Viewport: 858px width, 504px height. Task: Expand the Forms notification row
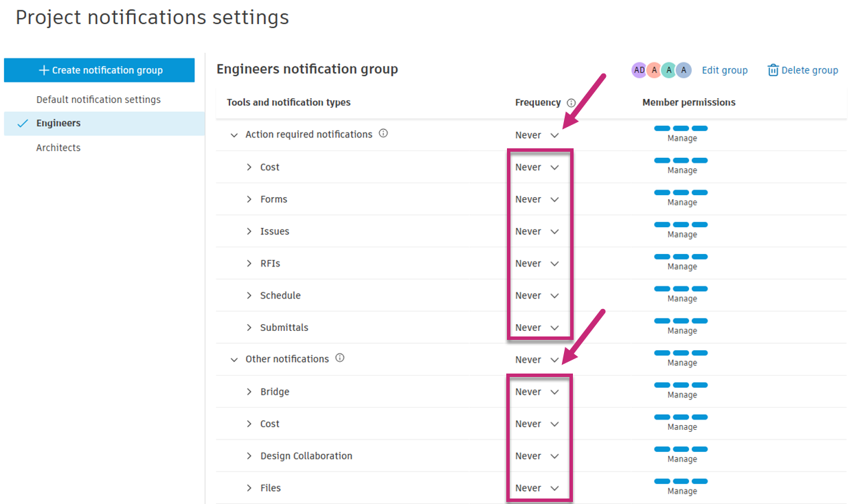tap(249, 199)
